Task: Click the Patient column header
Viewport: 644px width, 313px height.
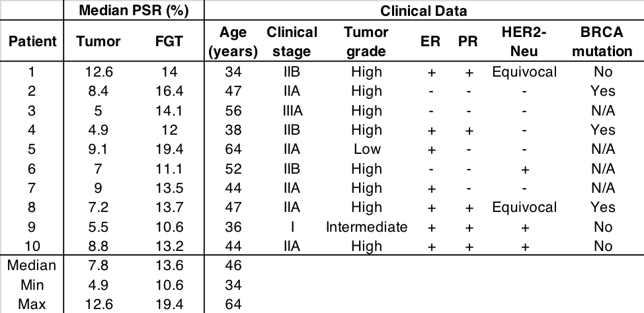Action: click(x=32, y=42)
